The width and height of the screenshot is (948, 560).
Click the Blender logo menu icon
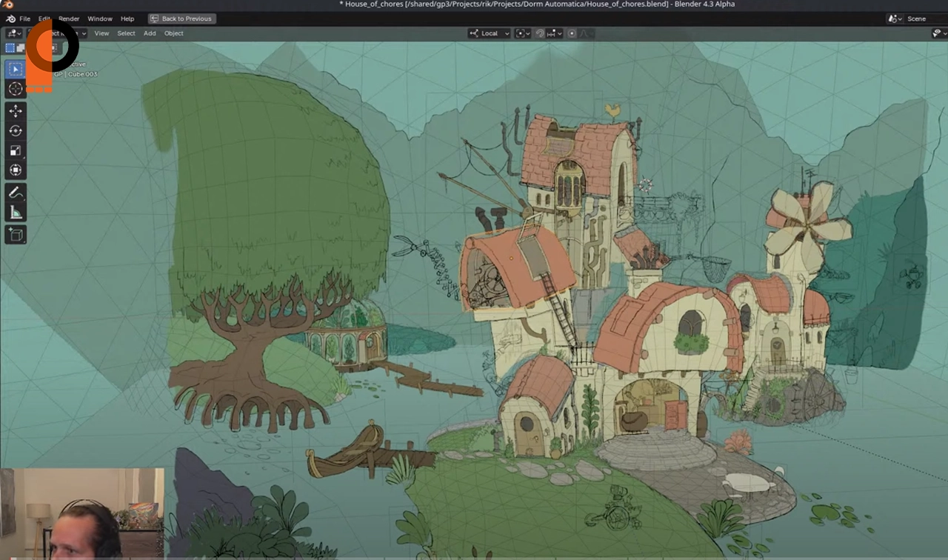pyautogui.click(x=10, y=19)
